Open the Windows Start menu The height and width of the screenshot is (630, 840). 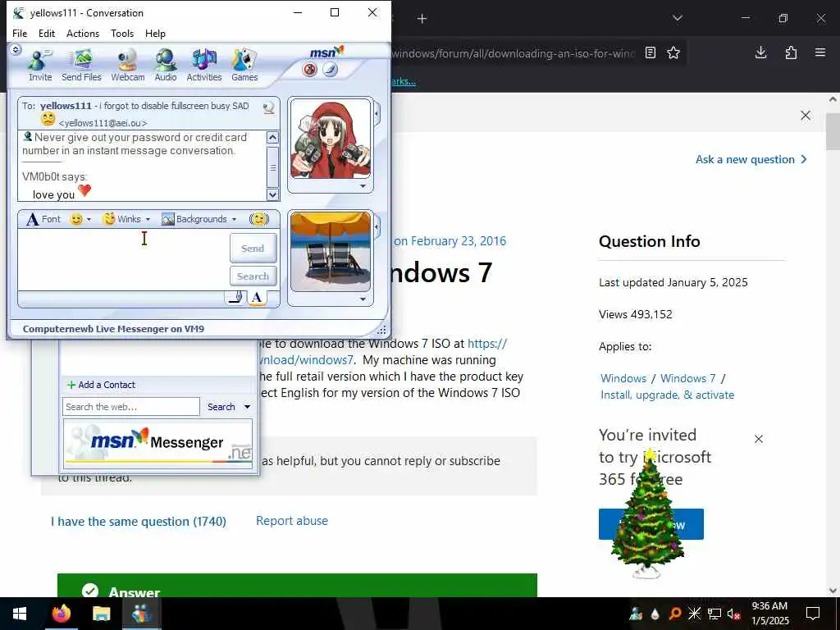tap(20, 614)
